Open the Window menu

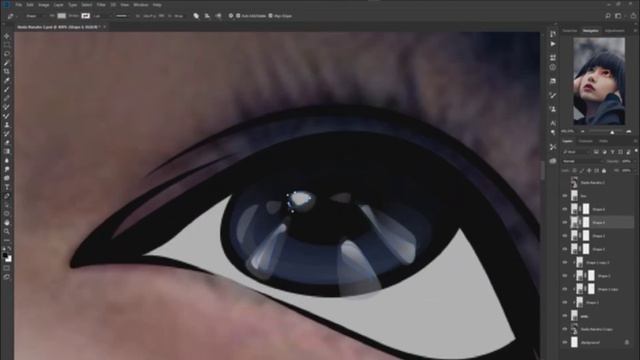tap(140, 5)
